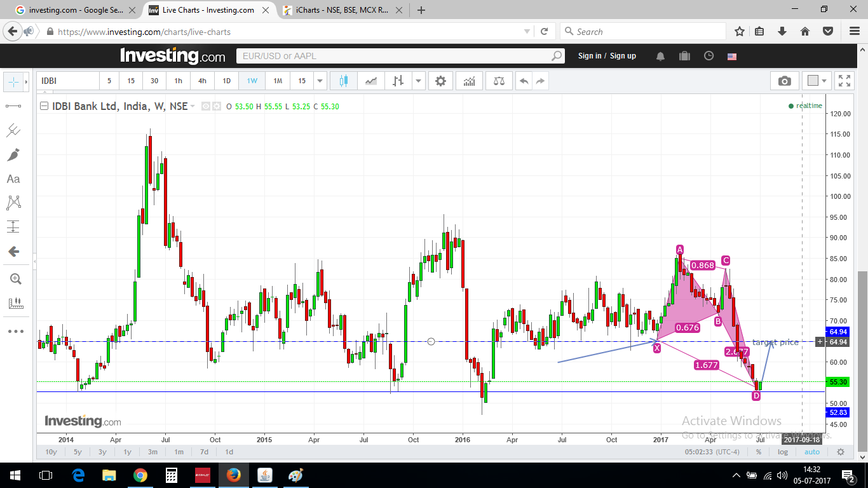Select the crosshair cursor tool
The image size is (868, 488).
(x=13, y=82)
